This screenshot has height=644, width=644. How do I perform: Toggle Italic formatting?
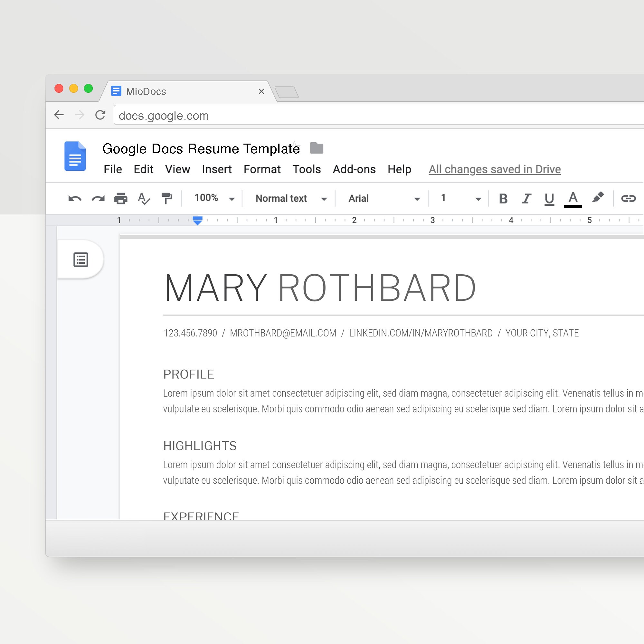(x=526, y=198)
